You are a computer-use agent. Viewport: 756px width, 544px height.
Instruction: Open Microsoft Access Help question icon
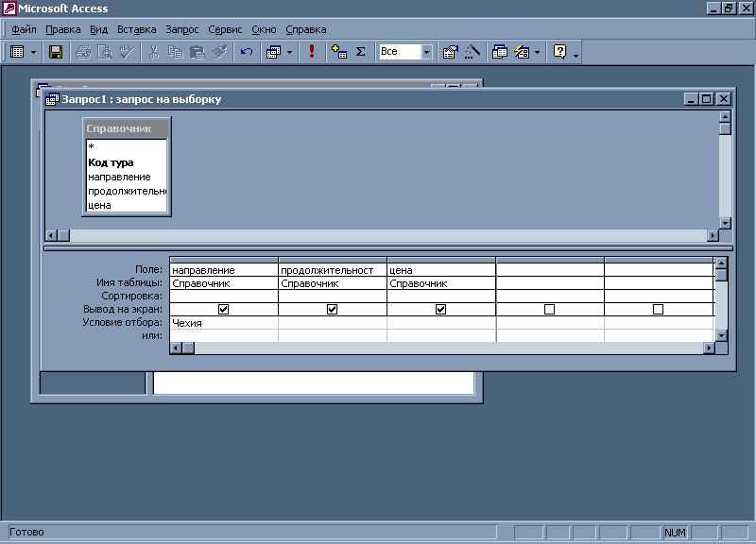(x=559, y=52)
